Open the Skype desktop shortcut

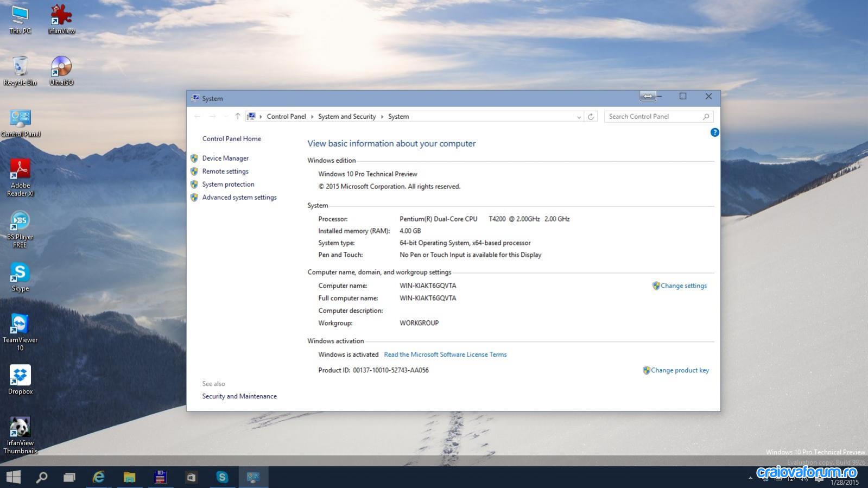click(x=20, y=277)
